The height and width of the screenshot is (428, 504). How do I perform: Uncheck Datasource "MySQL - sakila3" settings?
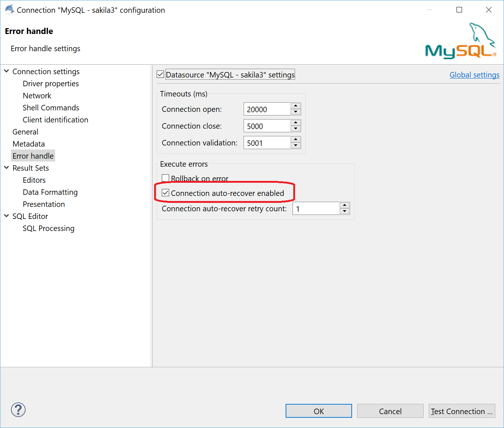(160, 74)
